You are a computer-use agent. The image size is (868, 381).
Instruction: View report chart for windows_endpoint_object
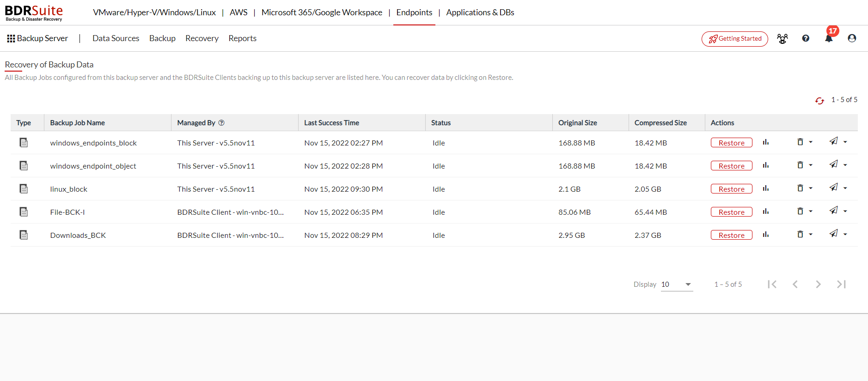766,165
